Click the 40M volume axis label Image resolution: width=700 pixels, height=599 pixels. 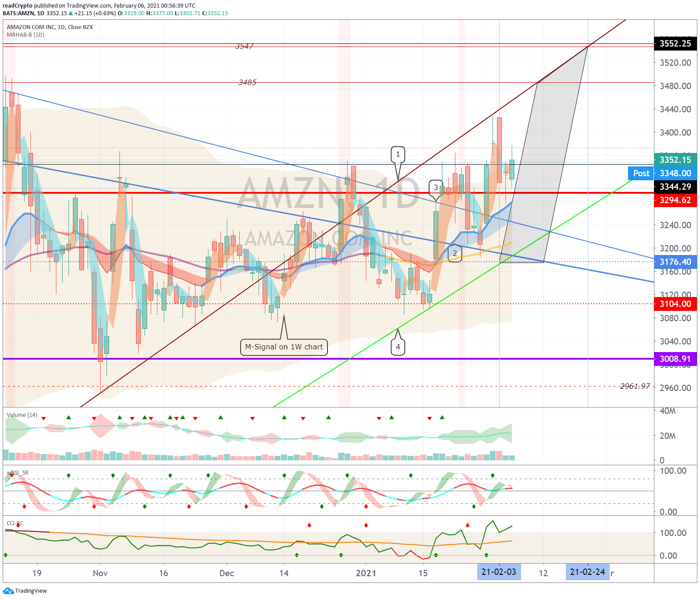(668, 411)
